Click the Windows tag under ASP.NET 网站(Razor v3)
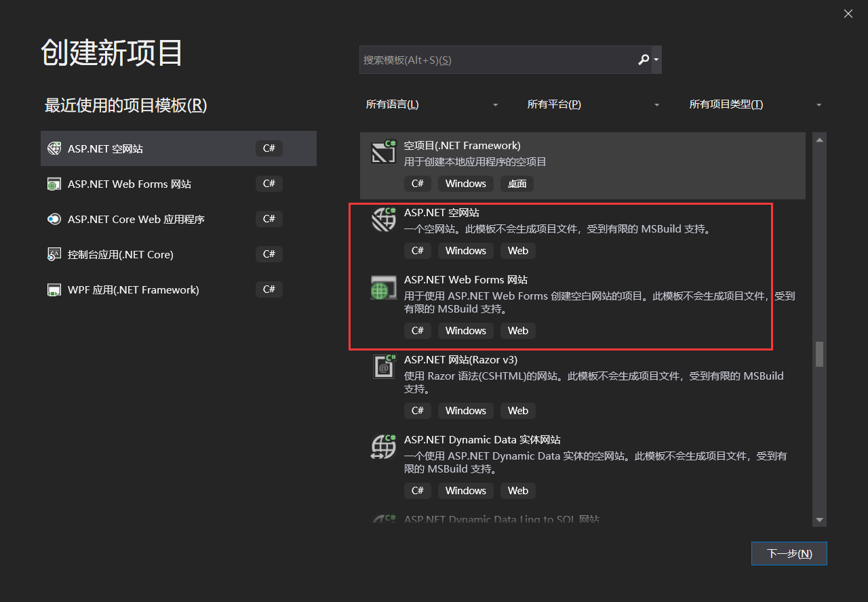 tap(466, 411)
